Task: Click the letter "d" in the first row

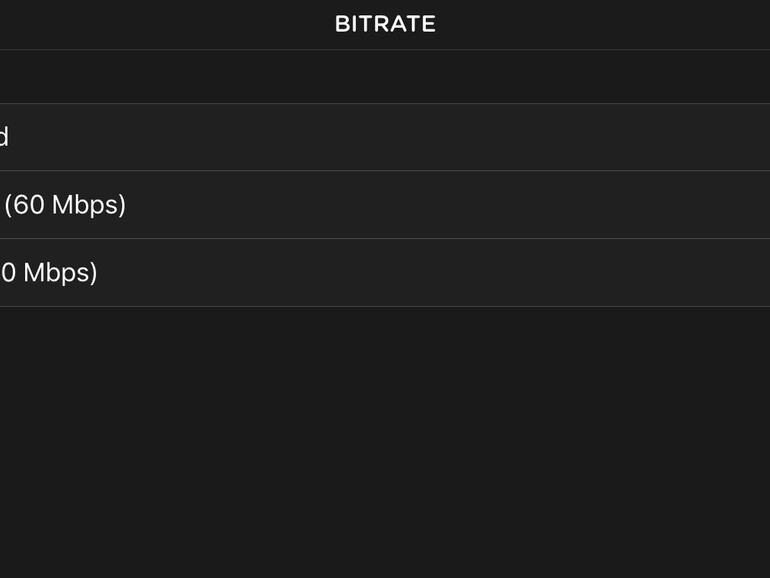Action: point(4,137)
